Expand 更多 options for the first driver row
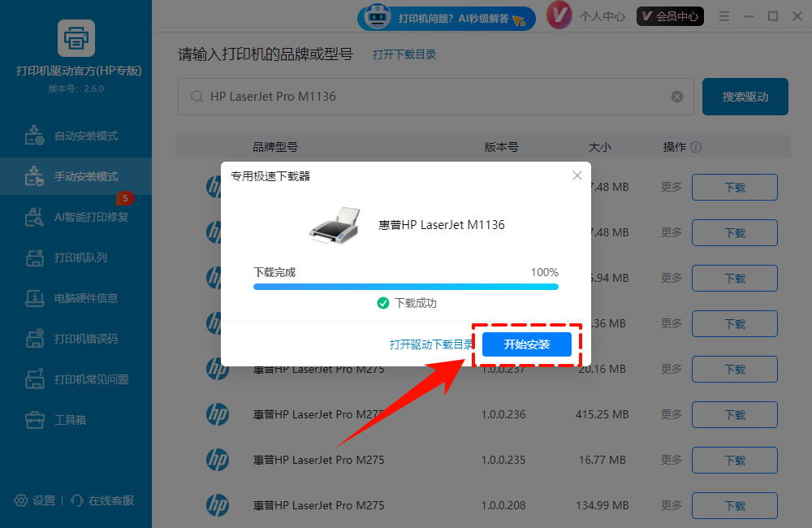Viewport: 812px width, 528px height. pos(670,187)
